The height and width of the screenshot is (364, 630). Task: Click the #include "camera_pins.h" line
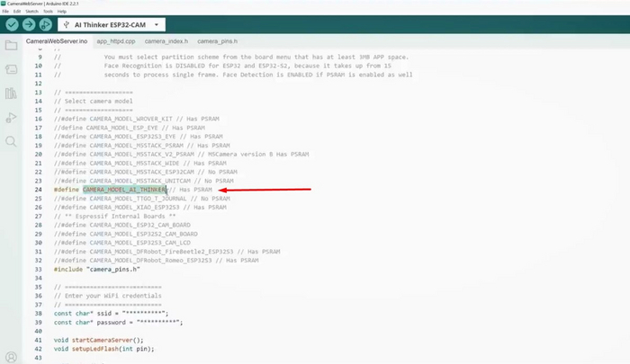(x=97, y=270)
